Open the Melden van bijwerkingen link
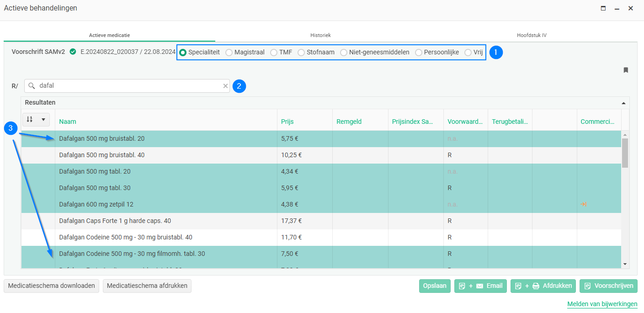This screenshot has height=313, width=644. click(x=602, y=304)
